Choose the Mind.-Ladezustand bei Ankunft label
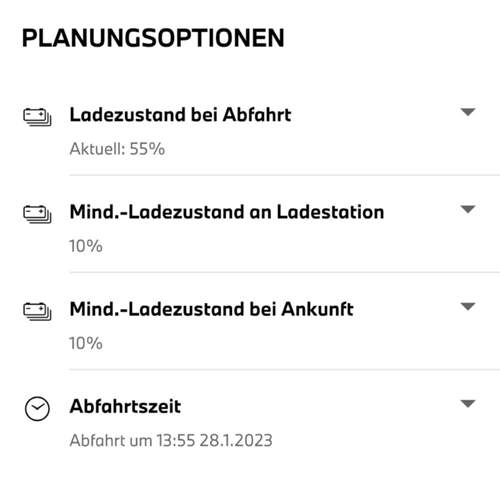The width and height of the screenshot is (500, 483). (212, 309)
